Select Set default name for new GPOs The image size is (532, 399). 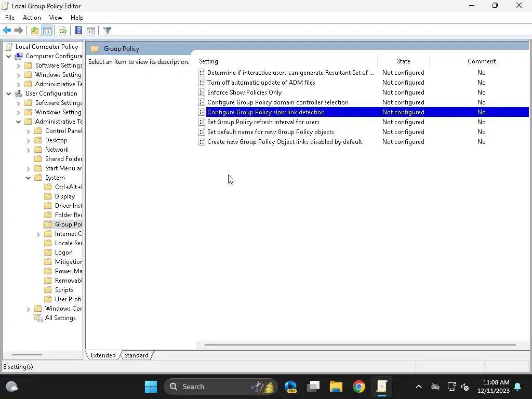pyautogui.click(x=270, y=132)
